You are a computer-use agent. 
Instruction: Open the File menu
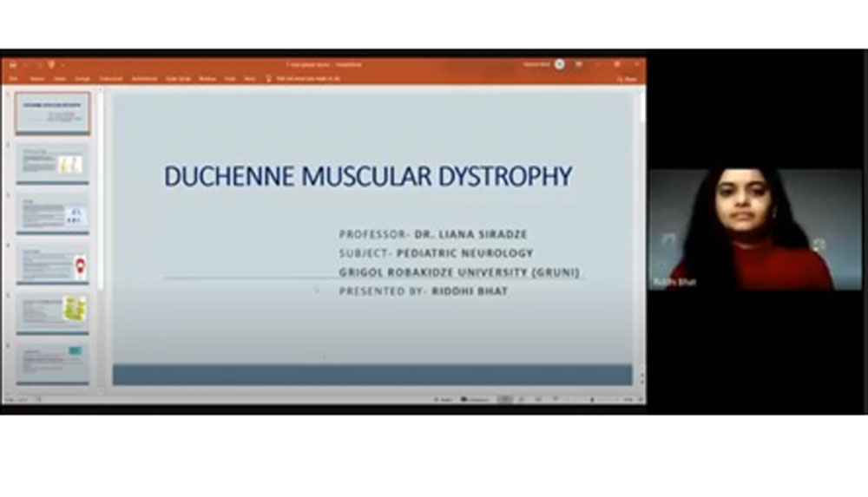pyautogui.click(x=14, y=78)
